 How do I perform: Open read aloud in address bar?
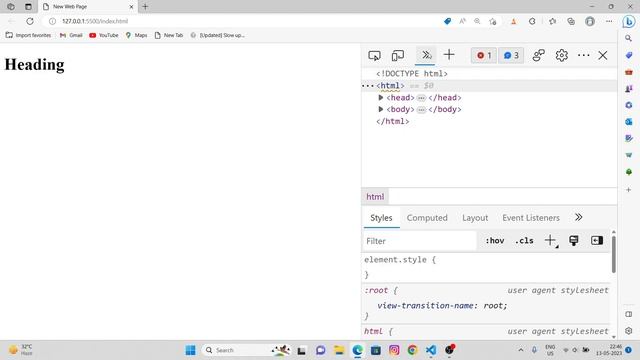tap(462, 21)
